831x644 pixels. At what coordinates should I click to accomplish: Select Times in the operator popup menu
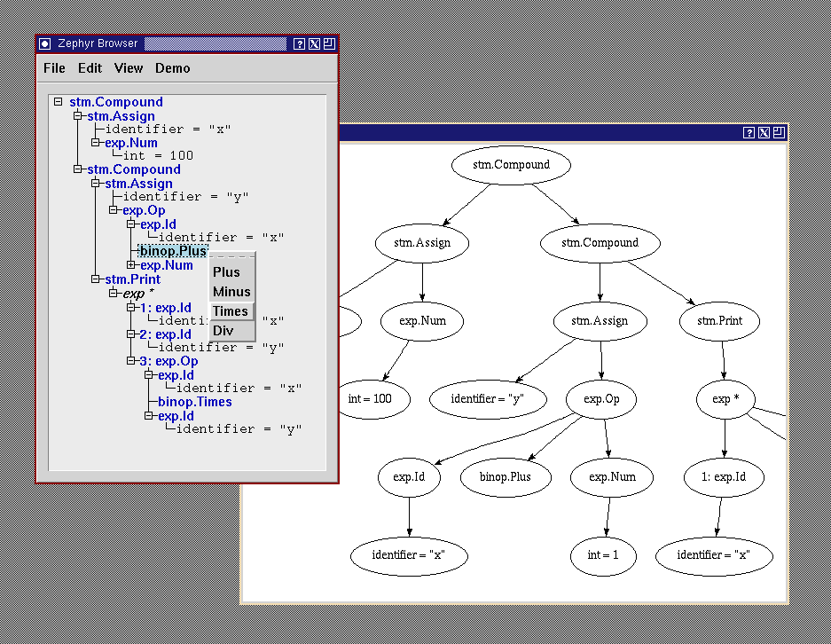(x=231, y=311)
